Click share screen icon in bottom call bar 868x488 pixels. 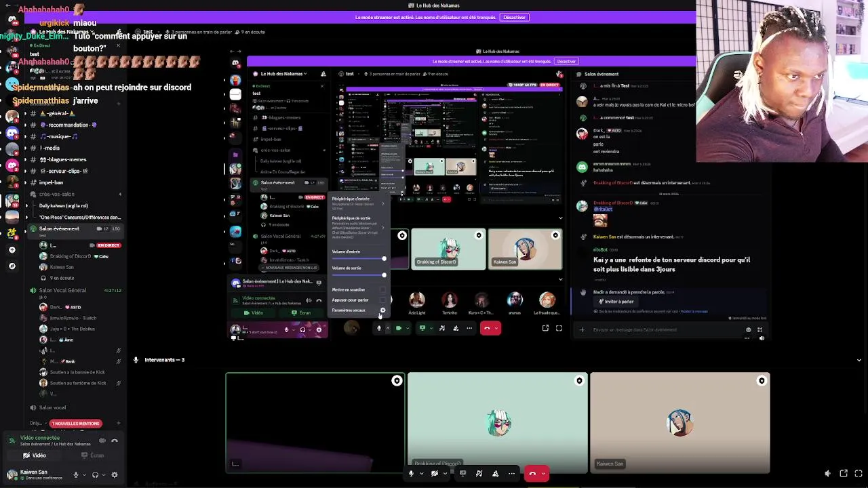pos(462,474)
